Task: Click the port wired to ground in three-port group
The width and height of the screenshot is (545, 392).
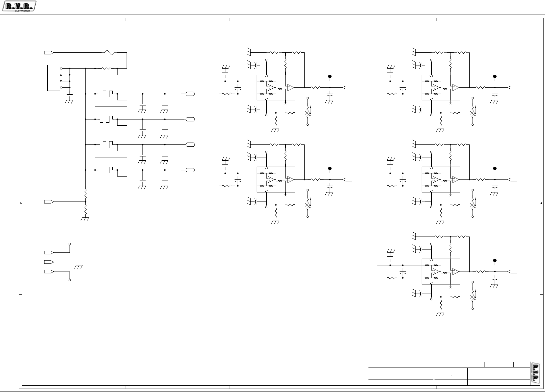Action: point(49,262)
